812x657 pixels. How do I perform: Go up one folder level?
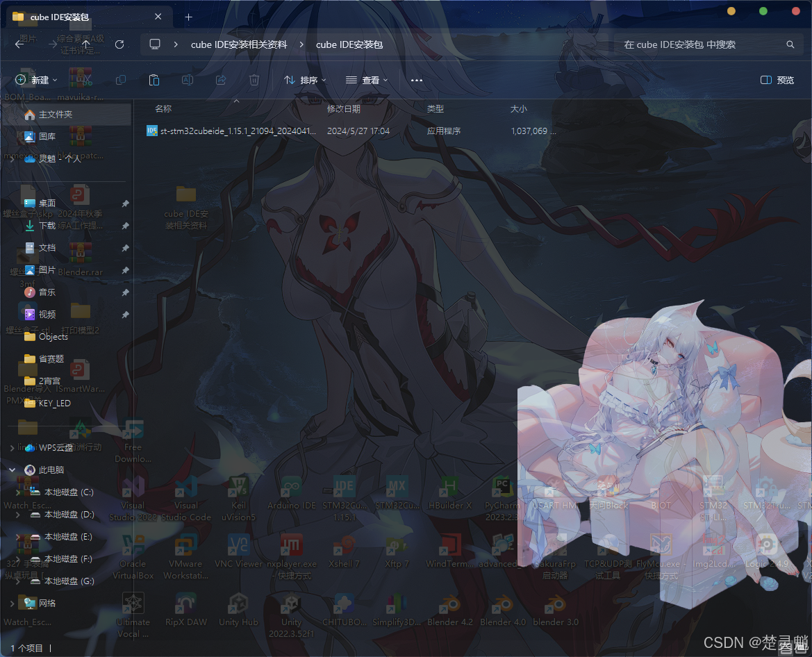[86, 44]
